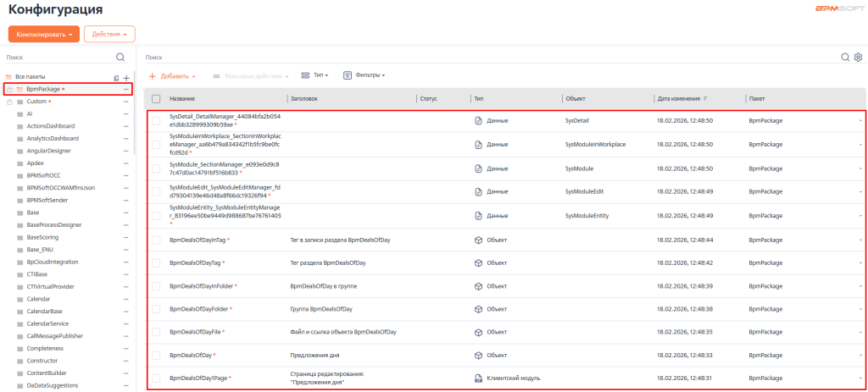868x392 pixels.
Task: Toggle the select-all checkbox in table header
Action: (156, 99)
